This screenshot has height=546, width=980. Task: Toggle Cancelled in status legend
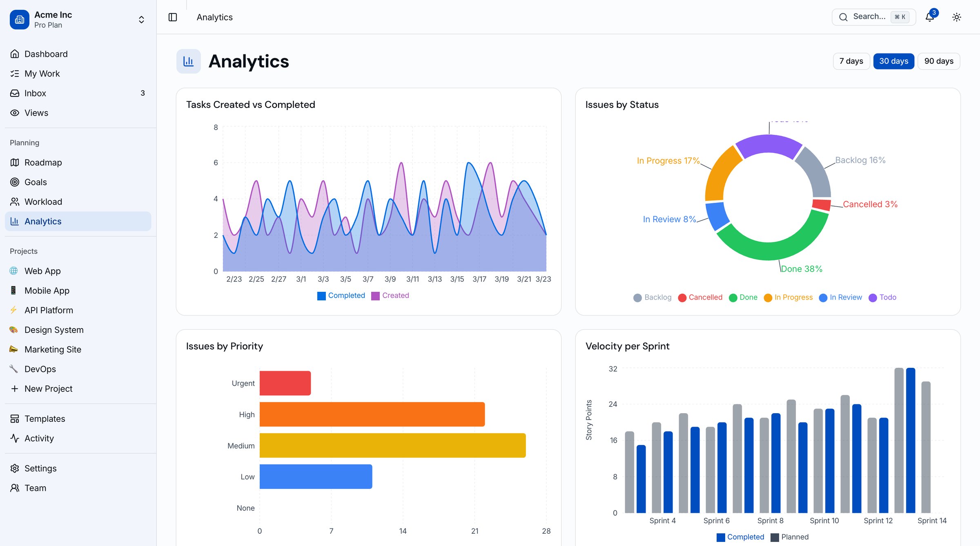[700, 298]
